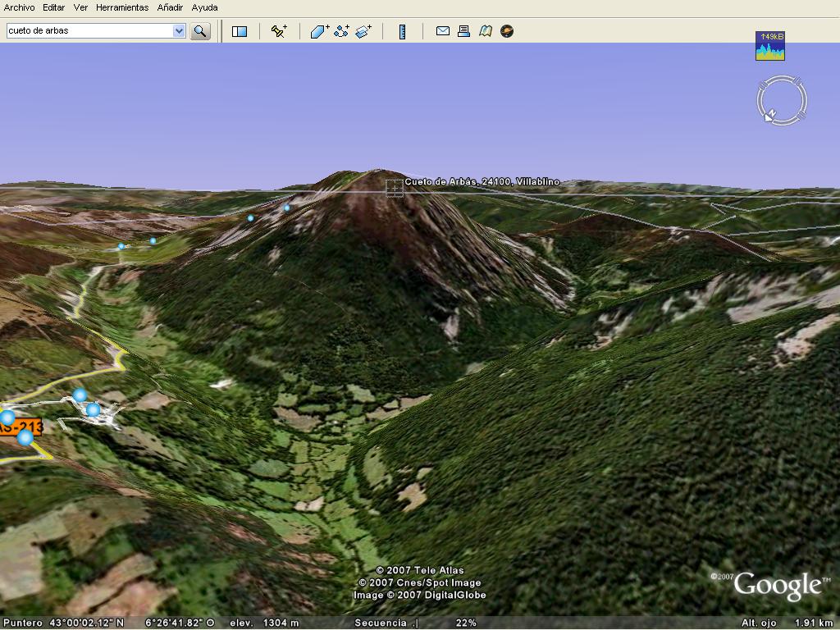Image resolution: width=840 pixels, height=630 pixels.
Task: Click the © 2007 Tele Atlas attribution
Action: (419, 571)
